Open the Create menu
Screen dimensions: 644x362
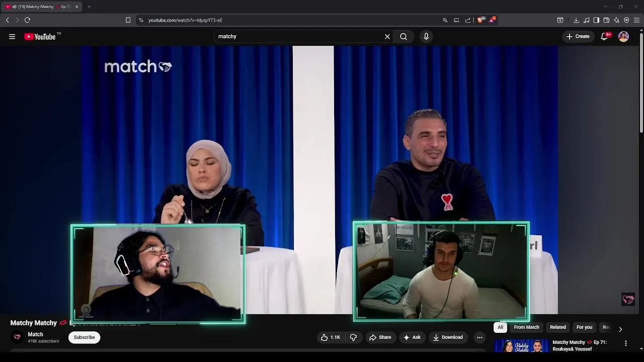(x=578, y=36)
